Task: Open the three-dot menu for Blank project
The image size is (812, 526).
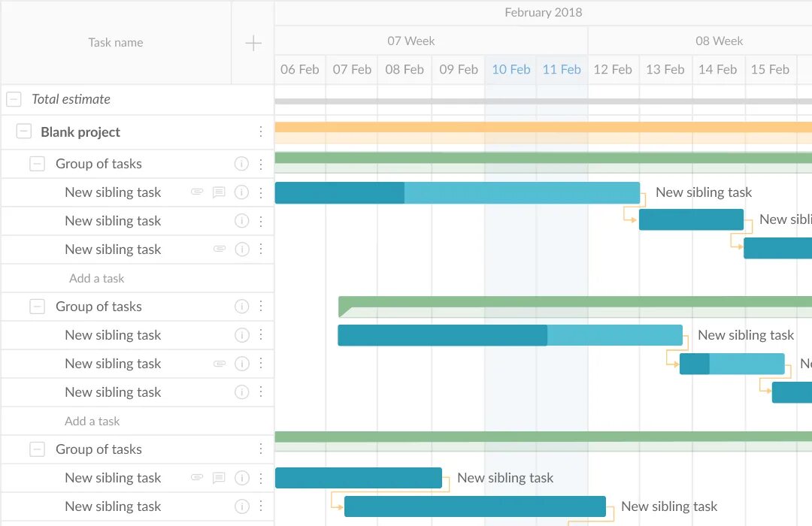Action: pyautogui.click(x=260, y=132)
